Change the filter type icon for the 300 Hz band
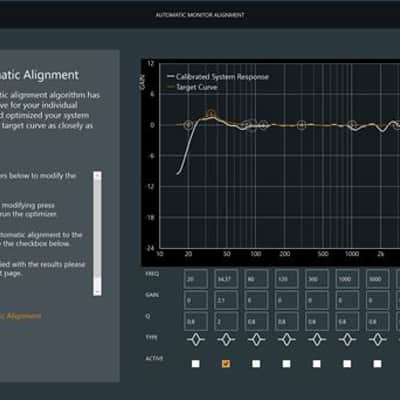 tap(317, 340)
